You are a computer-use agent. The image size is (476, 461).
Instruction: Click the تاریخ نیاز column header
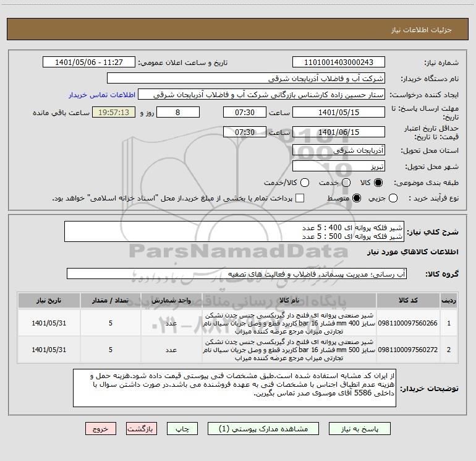pyautogui.click(x=49, y=300)
